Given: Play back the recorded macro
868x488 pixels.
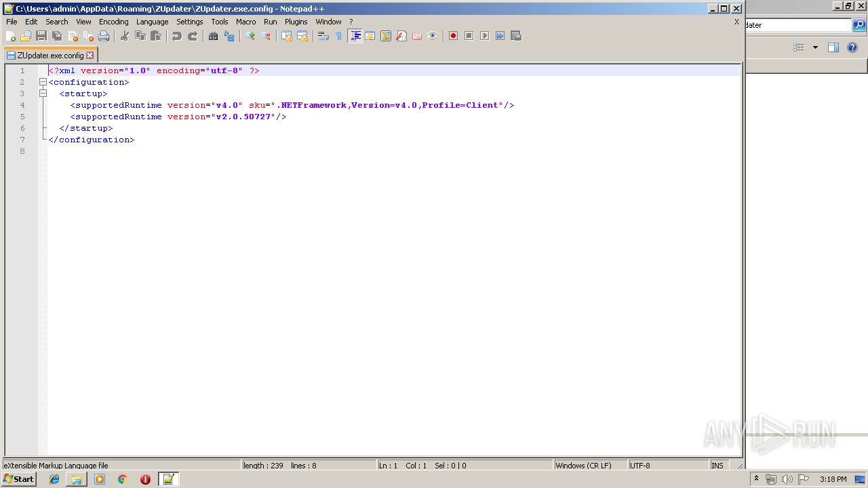Looking at the screenshot, I should (485, 36).
